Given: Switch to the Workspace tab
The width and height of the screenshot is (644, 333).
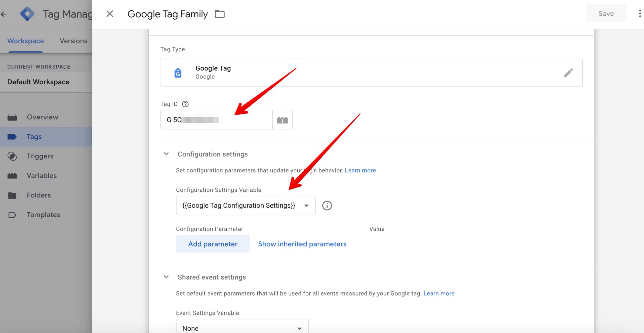Looking at the screenshot, I should coord(25,41).
